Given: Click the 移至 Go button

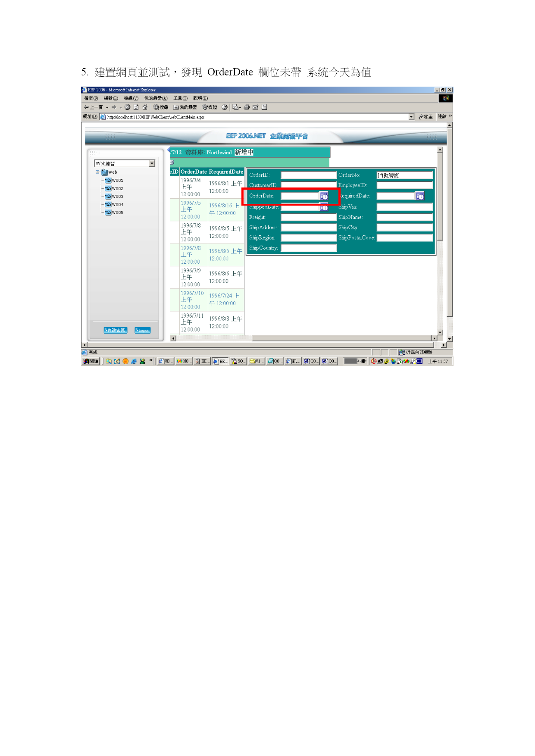Looking at the screenshot, I should [x=425, y=117].
